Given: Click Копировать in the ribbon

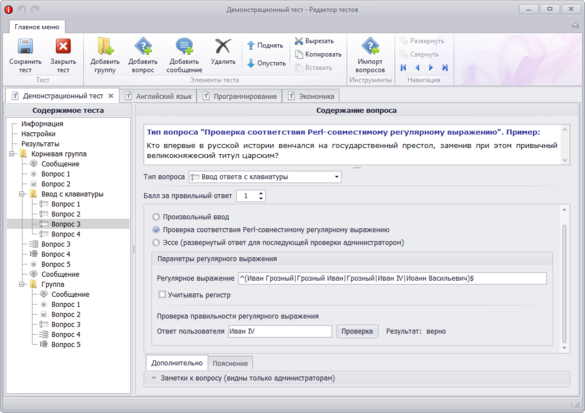Looking at the screenshot, I should (318, 54).
